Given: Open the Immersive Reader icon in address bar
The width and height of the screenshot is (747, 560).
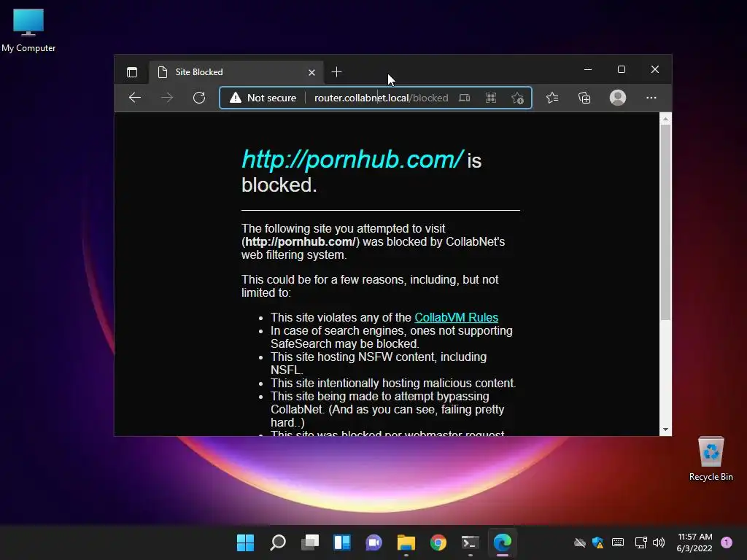Looking at the screenshot, I should [x=465, y=98].
